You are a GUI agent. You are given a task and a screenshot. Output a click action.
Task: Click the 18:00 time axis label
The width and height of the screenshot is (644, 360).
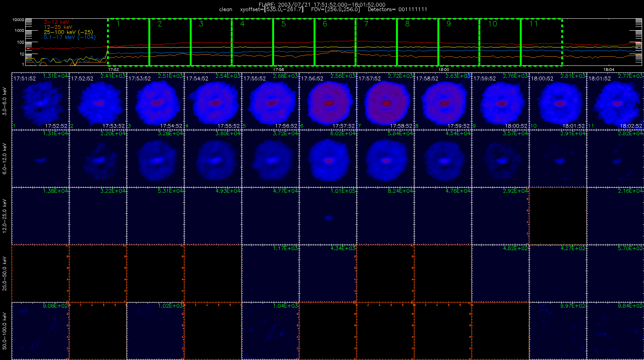point(444,70)
